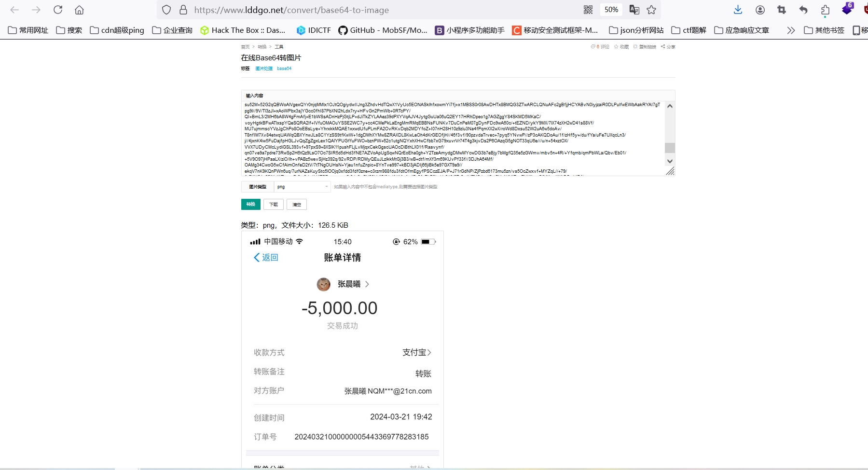The image size is (868, 470).
Task: Click the 分享 share icon
Action: coord(668,47)
